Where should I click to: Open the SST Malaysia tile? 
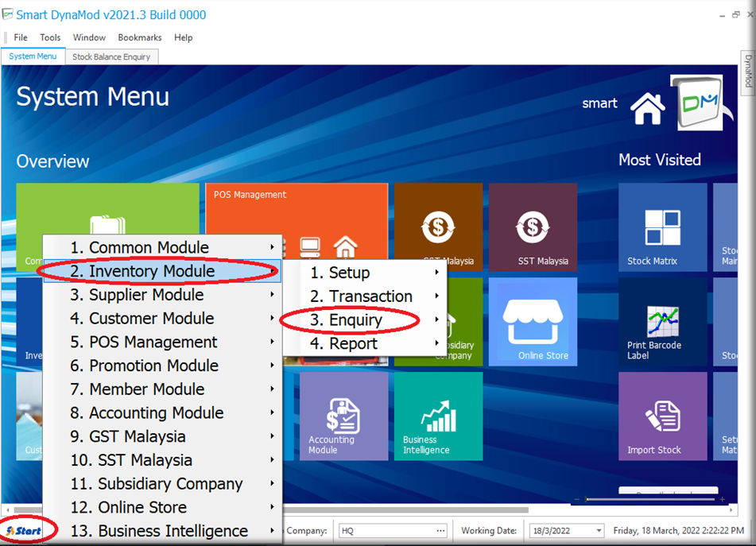(x=533, y=228)
